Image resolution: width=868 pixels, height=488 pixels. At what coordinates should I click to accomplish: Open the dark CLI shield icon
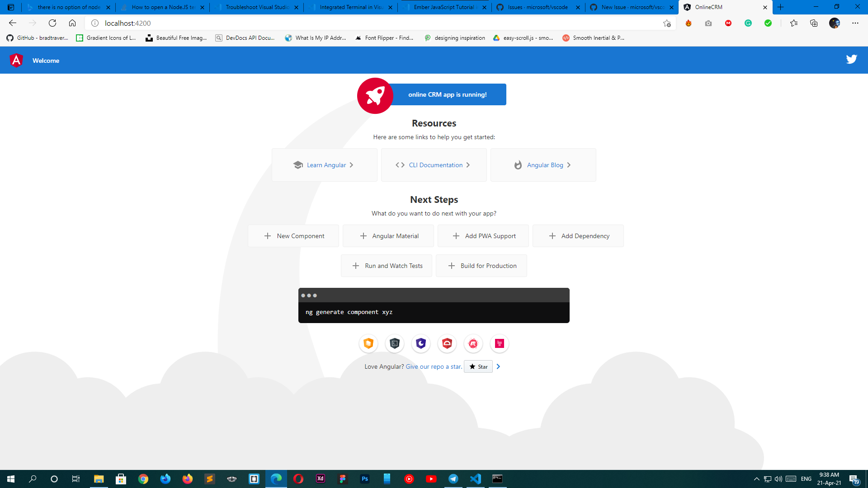pos(395,344)
